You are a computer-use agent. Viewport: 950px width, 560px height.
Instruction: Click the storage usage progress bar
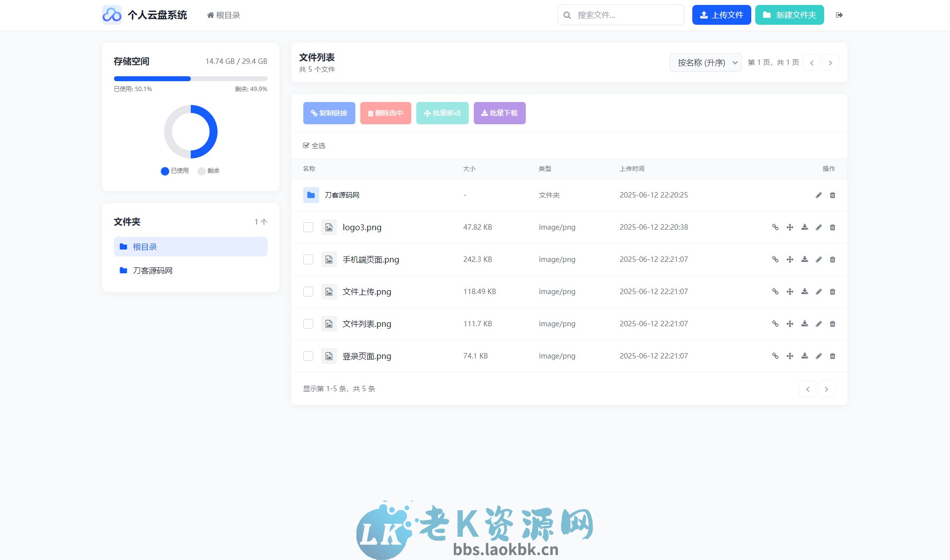(190, 79)
